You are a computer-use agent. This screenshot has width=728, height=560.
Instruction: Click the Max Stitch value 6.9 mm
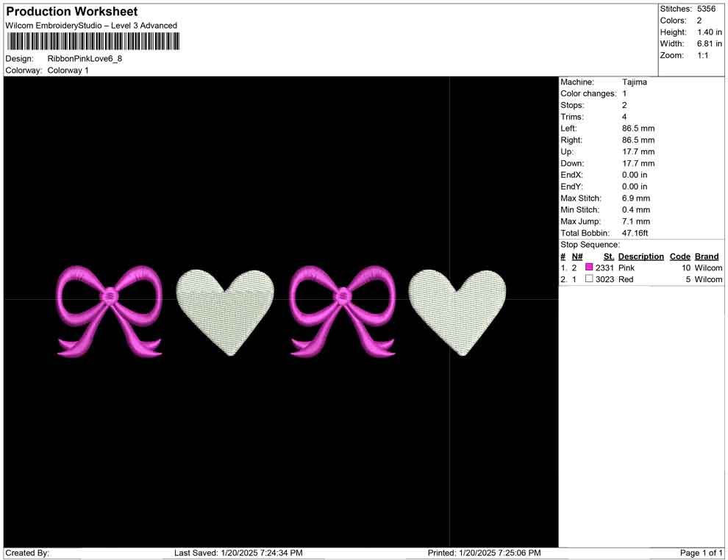(637, 198)
